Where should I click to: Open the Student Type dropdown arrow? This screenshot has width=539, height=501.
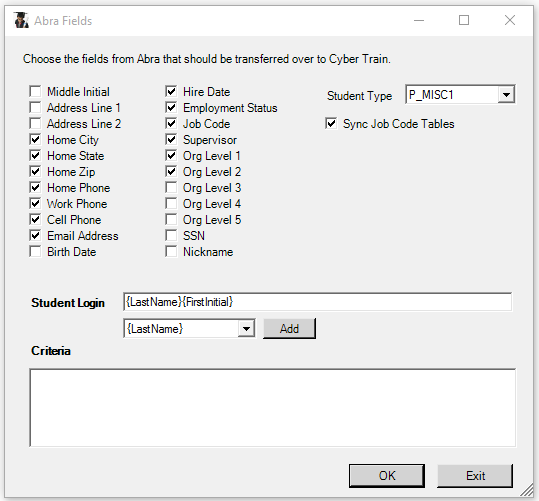pos(506,95)
